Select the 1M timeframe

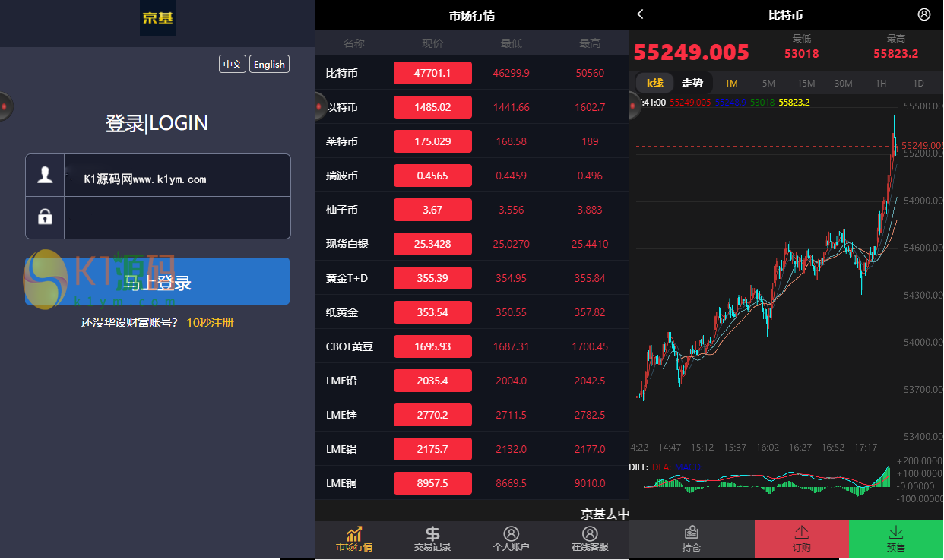(x=731, y=83)
